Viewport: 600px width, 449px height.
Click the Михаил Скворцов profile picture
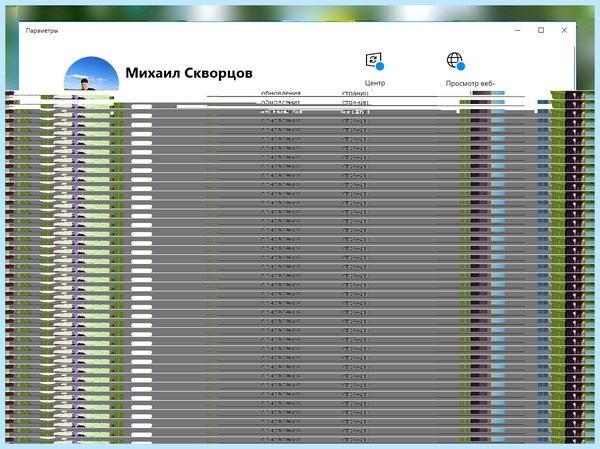[91, 74]
